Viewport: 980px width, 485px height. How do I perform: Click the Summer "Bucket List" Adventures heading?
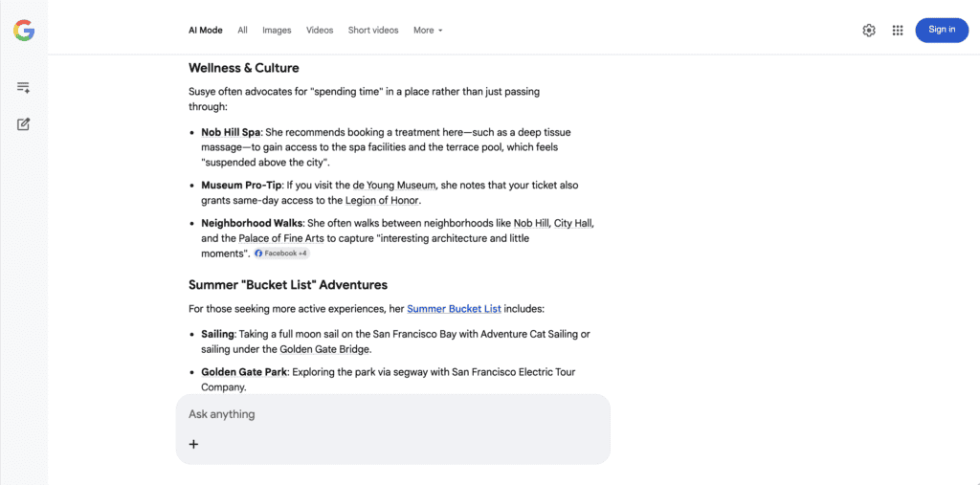pyautogui.click(x=288, y=285)
